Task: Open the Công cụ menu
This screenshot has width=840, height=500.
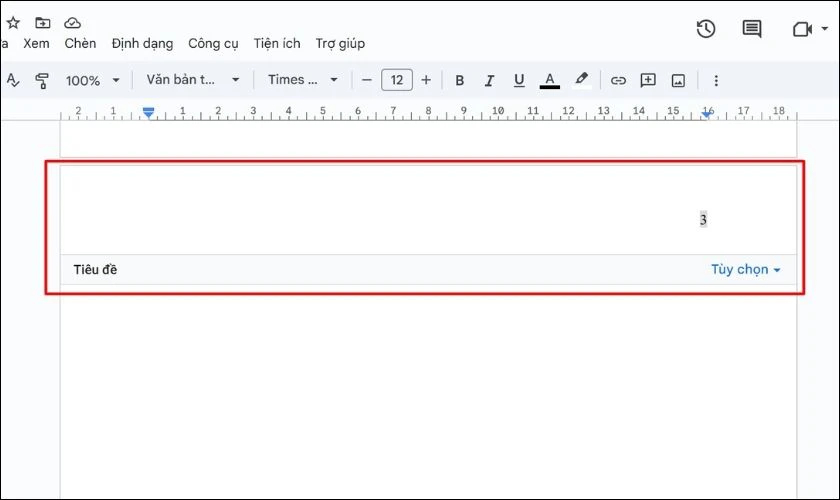Action: [213, 44]
